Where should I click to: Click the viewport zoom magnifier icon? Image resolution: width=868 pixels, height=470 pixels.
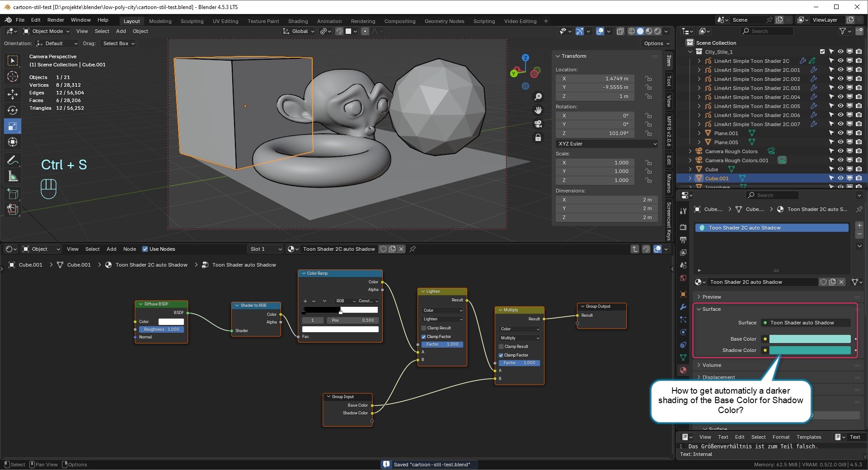[x=538, y=97]
